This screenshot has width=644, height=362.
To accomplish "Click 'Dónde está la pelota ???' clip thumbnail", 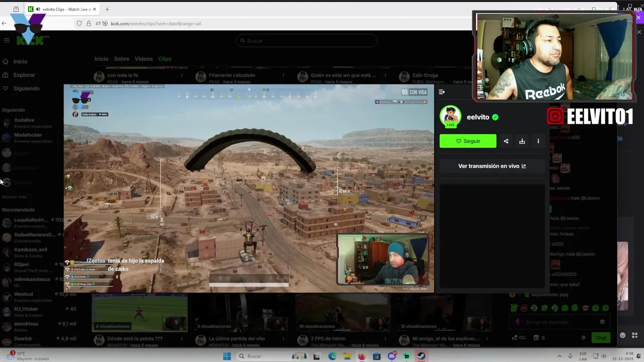I will (139, 313).
